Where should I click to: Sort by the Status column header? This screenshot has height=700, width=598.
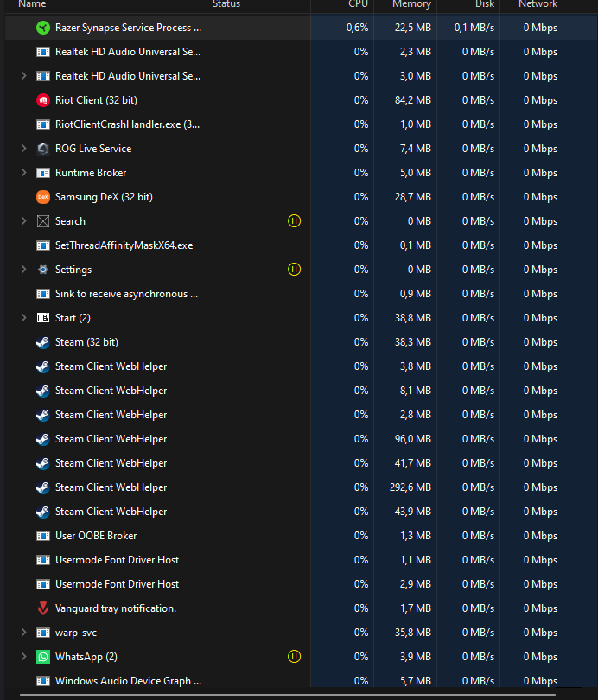coord(226,4)
